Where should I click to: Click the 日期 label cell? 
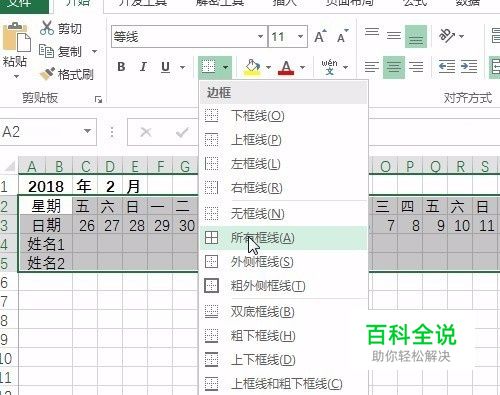(x=46, y=225)
